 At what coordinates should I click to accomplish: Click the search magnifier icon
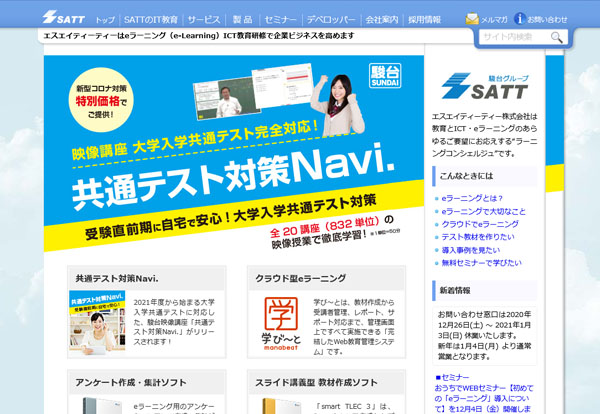(x=556, y=37)
